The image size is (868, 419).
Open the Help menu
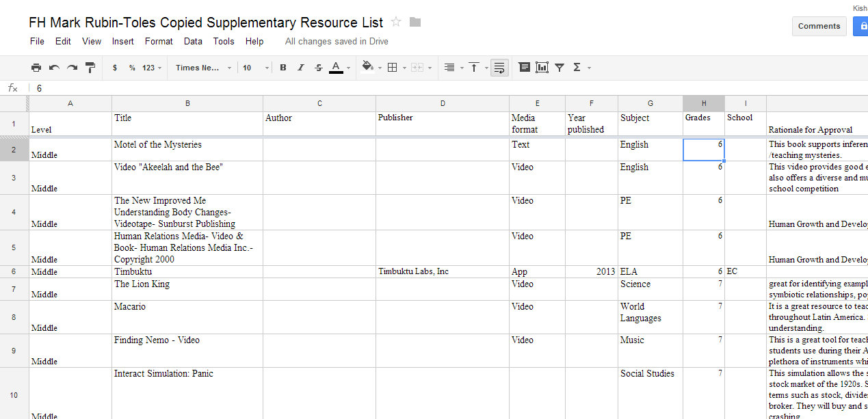click(254, 41)
